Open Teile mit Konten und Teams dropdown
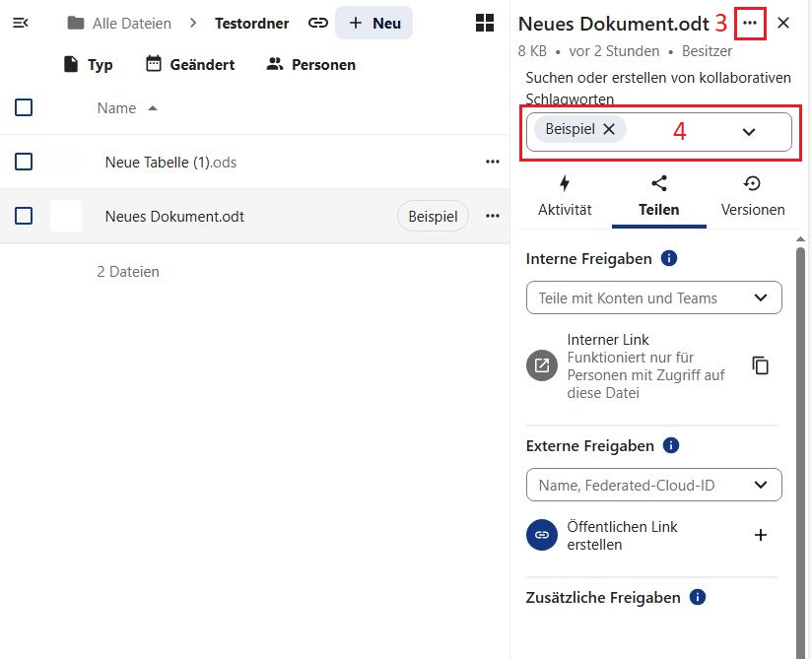The image size is (812, 659). [x=760, y=297]
